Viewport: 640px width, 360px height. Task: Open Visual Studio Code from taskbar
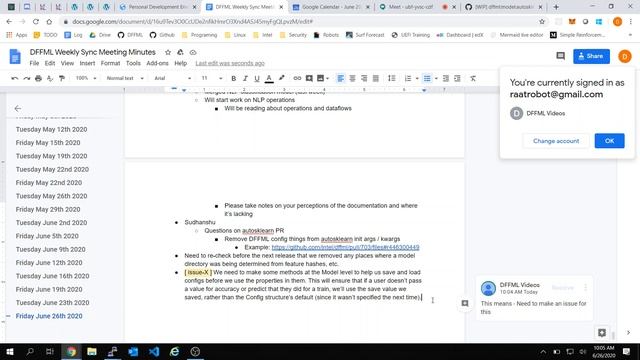154,351
